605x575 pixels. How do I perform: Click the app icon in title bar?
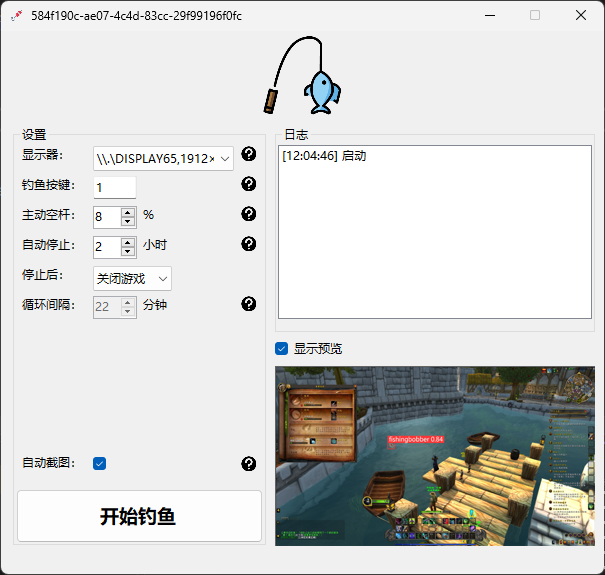point(17,15)
